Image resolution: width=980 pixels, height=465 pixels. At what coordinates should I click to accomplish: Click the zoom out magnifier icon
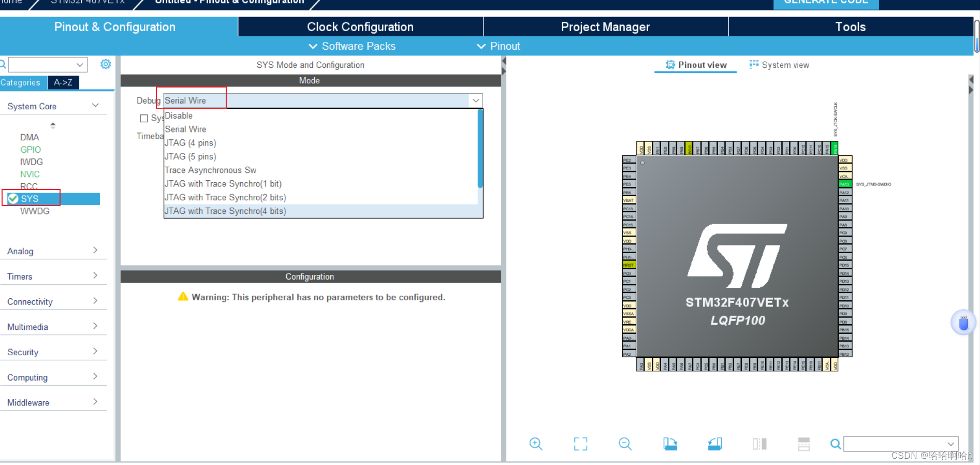click(x=625, y=444)
